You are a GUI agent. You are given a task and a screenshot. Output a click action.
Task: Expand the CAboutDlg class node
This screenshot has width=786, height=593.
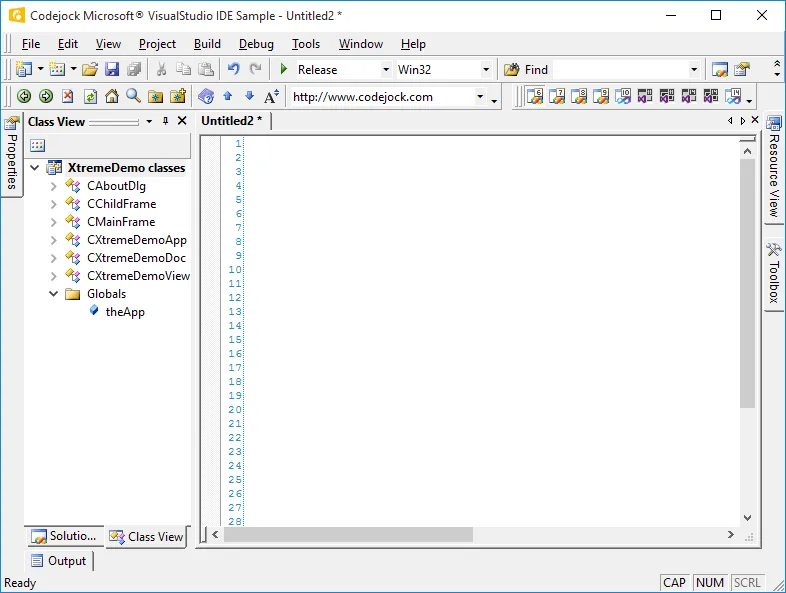54,186
